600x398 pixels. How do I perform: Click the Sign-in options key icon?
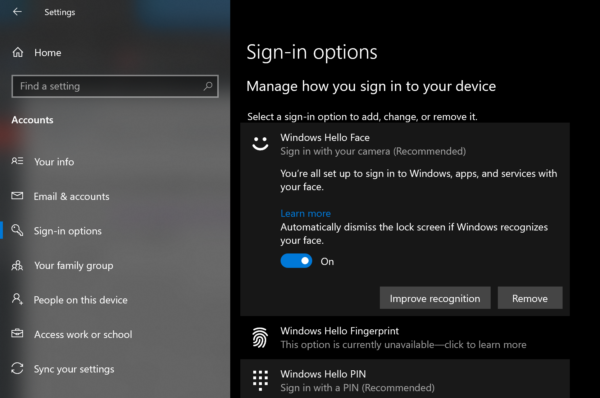tap(17, 230)
